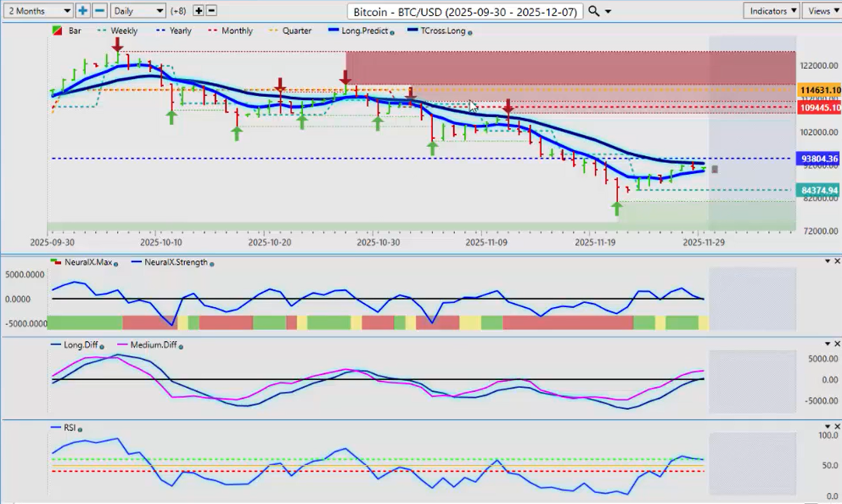Click the Bar color swatch in legend
This screenshot has height=504, width=842.
pyautogui.click(x=57, y=31)
